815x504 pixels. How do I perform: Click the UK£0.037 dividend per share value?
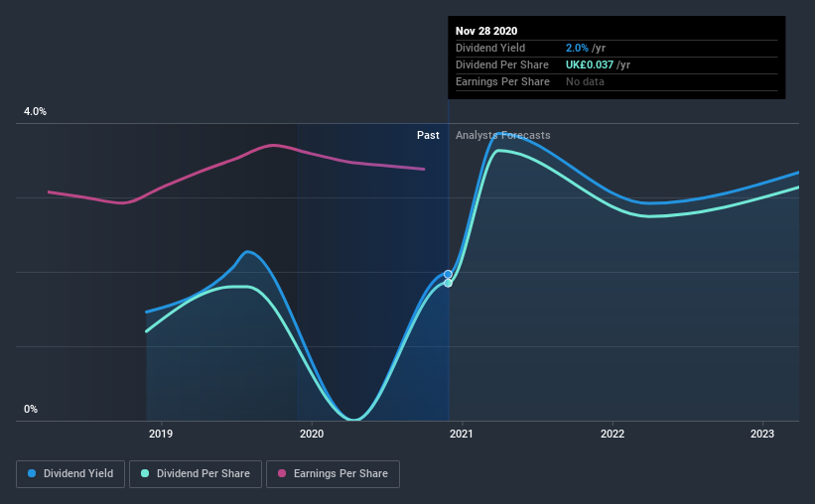tap(590, 64)
